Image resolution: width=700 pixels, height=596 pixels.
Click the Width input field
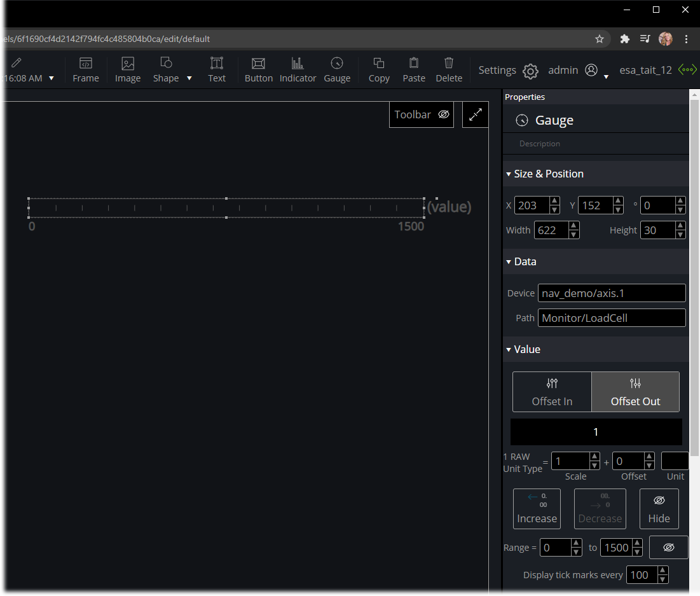tap(552, 230)
